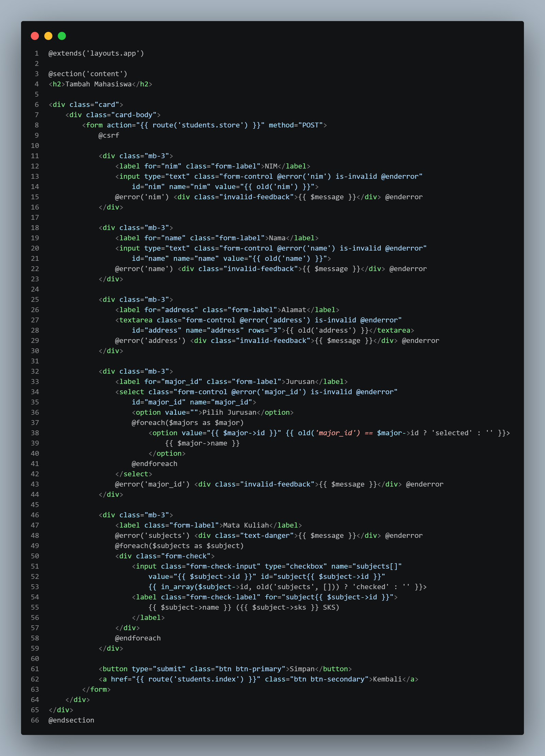This screenshot has width=545, height=756.
Task: Click the "@error('nim')" invalid-feedback line
Action: [x=269, y=197]
